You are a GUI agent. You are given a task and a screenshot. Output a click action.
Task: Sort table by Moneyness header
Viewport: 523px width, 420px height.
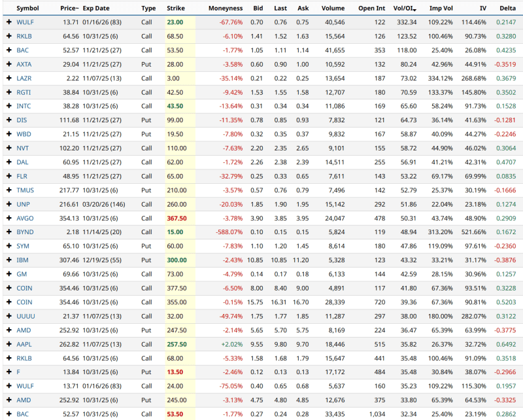pos(226,9)
